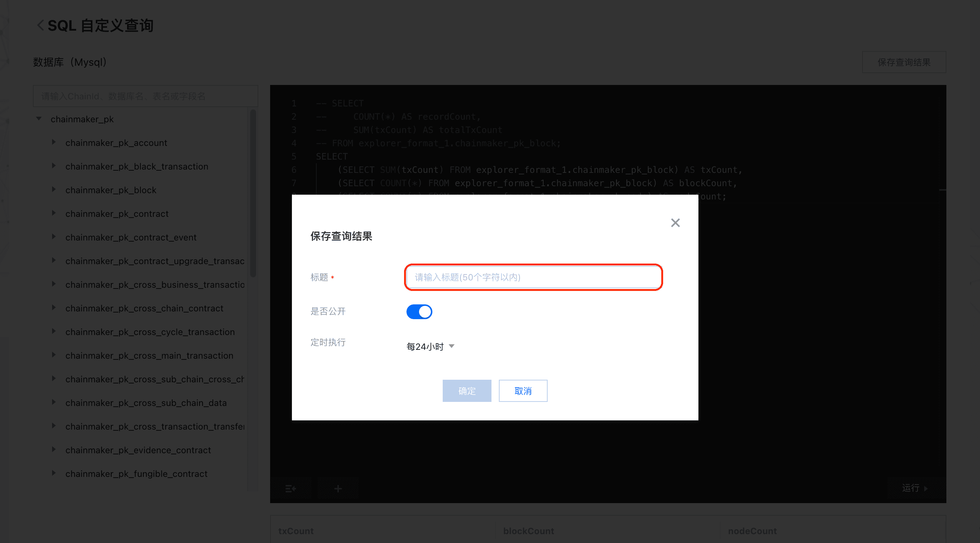Viewport: 980px width, 543px height.
Task: Click the back arrow beside SQL 自定义查询
Action: (40, 25)
